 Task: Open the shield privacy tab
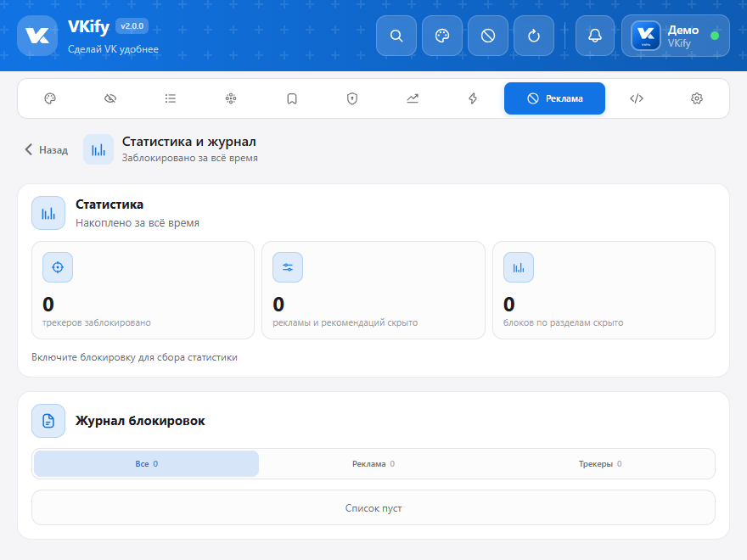352,98
